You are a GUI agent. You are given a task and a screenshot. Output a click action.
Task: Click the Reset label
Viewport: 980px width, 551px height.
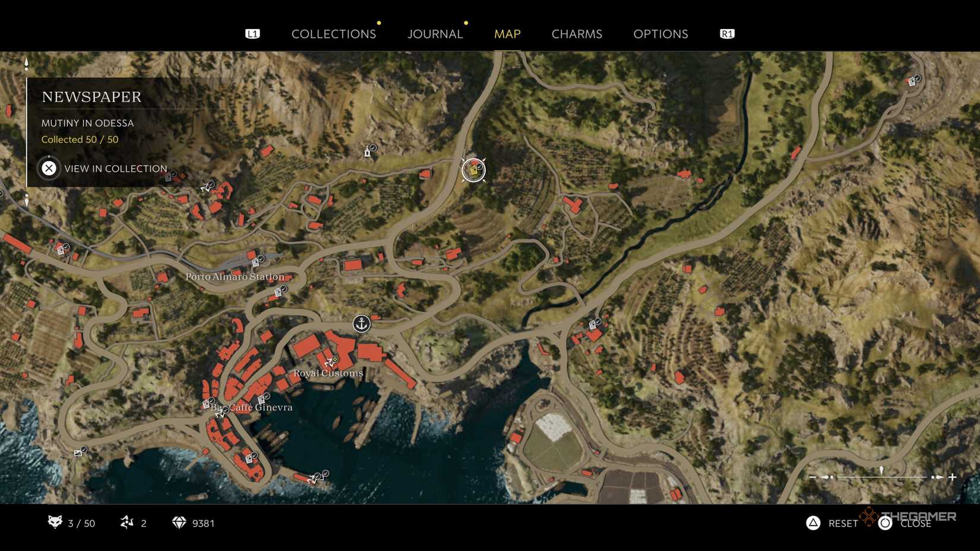(x=843, y=523)
